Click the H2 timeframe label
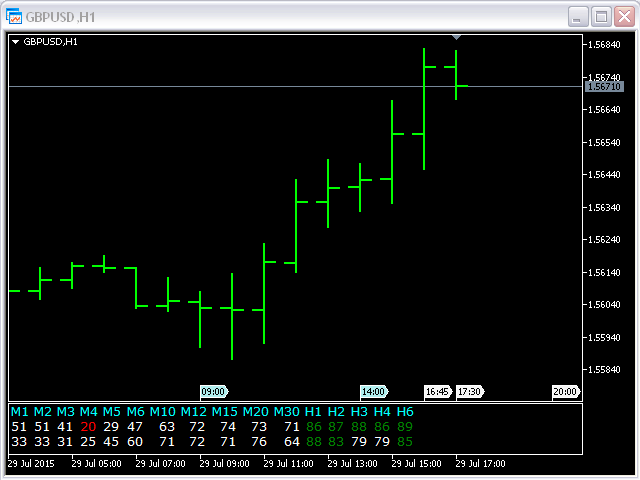 [336, 411]
